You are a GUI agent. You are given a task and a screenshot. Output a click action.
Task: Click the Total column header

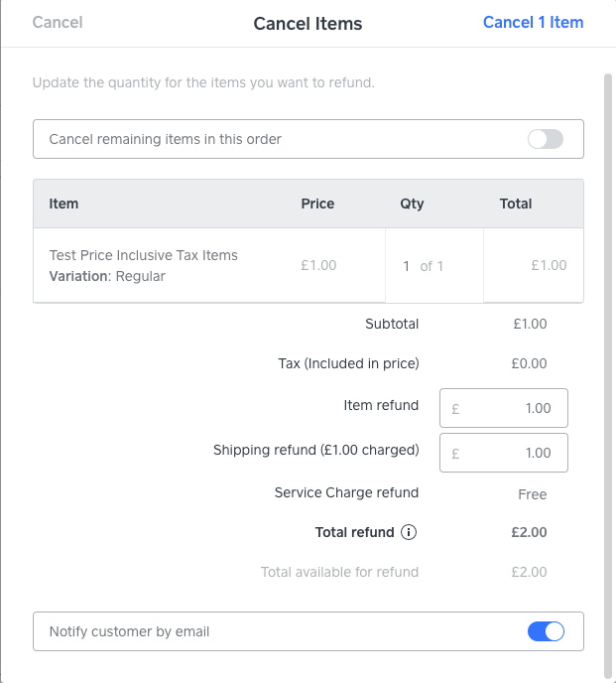coord(516,204)
